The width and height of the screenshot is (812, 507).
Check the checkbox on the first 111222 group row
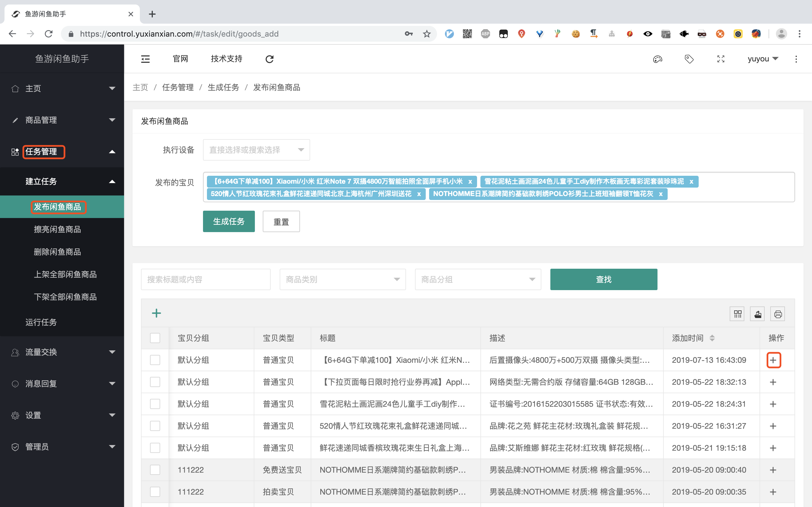tap(155, 470)
